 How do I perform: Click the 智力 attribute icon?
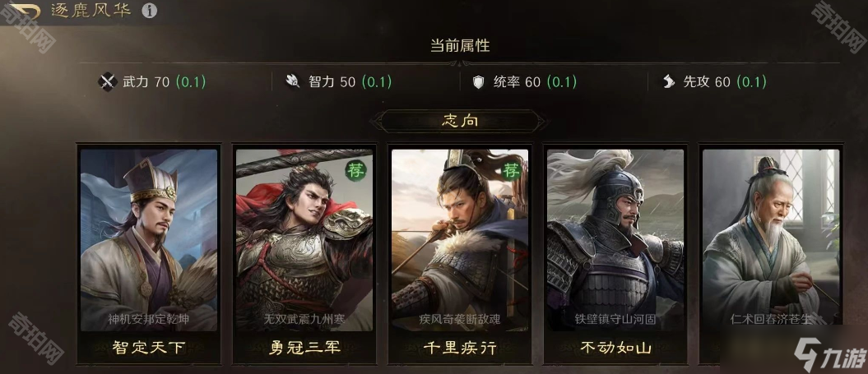point(292,82)
